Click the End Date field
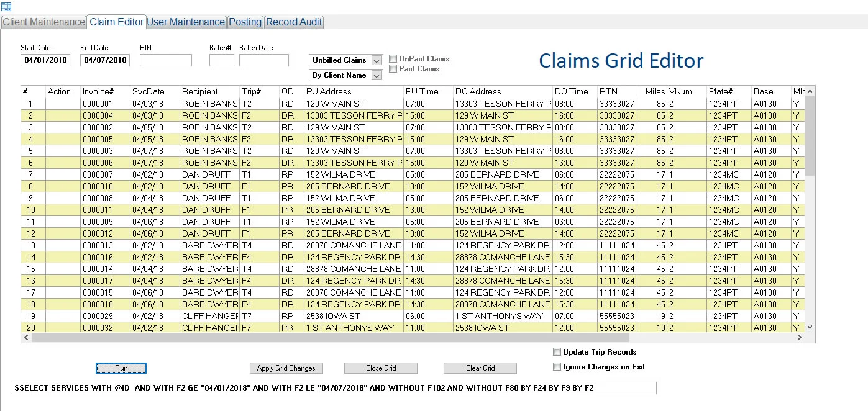 [105, 60]
